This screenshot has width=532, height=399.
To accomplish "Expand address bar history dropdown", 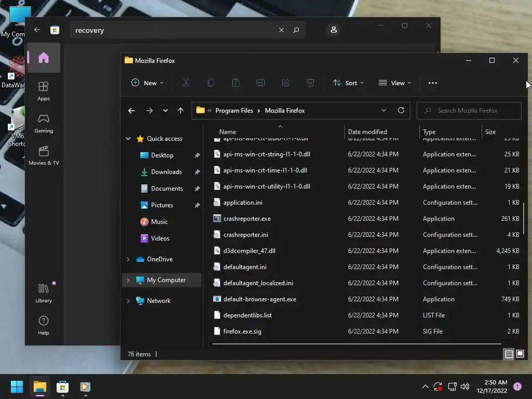I will click(384, 111).
